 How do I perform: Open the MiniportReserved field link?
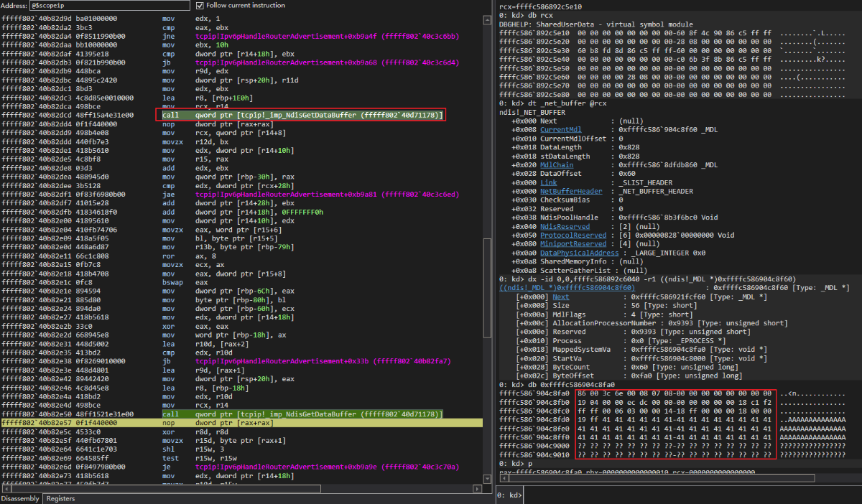click(x=573, y=244)
